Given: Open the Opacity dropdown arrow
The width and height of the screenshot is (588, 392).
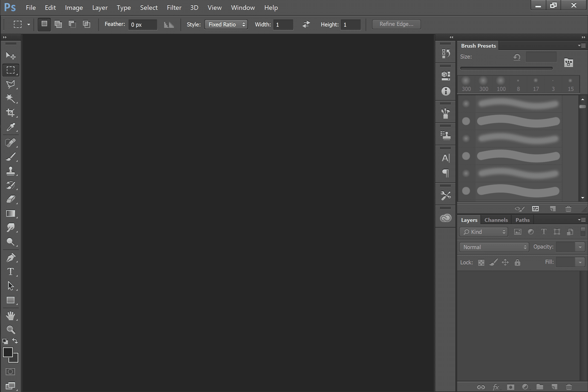Looking at the screenshot, I should 580,247.
